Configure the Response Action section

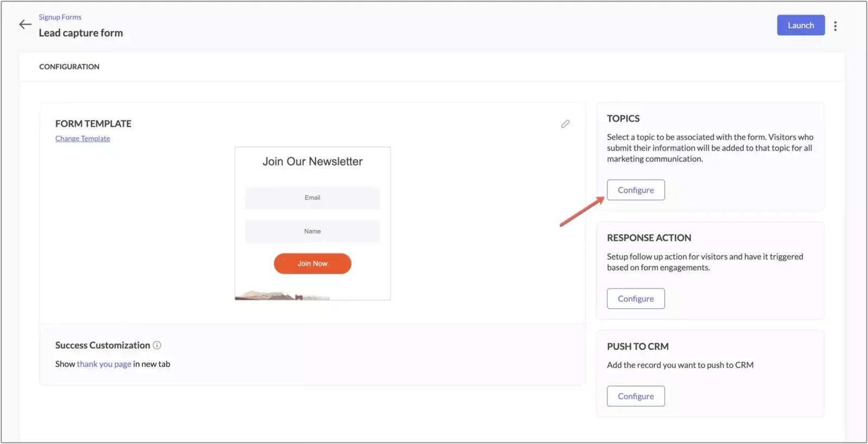(635, 299)
